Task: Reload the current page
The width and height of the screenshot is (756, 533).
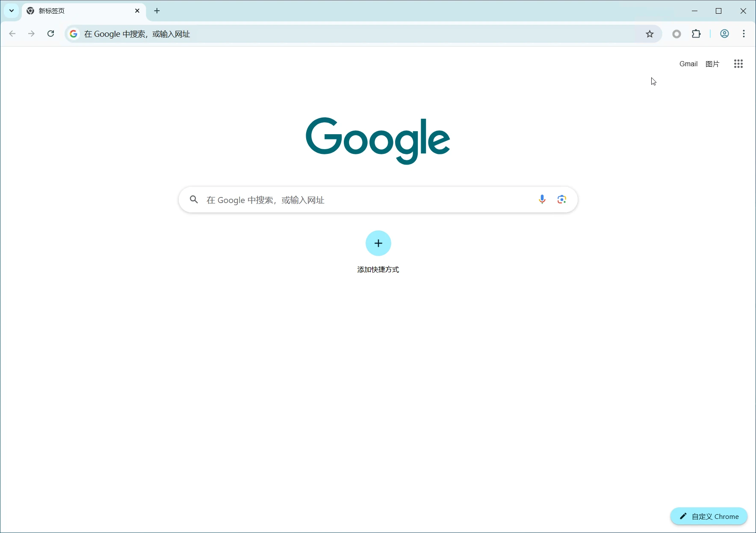Action: pos(50,34)
